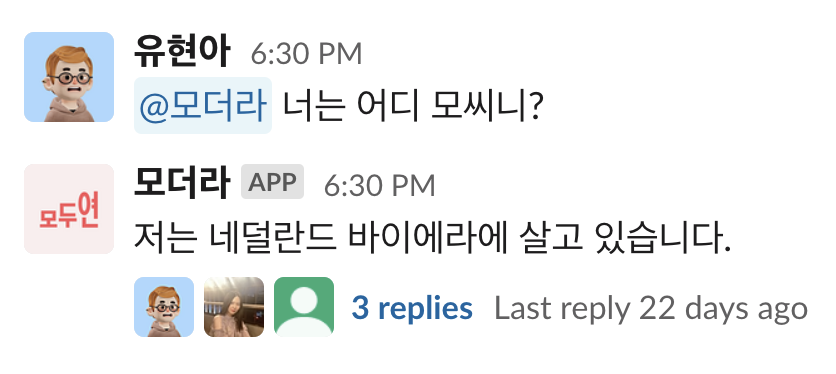The height and width of the screenshot is (374, 836).
Task: Open the @모더라 mention
Action: pos(203,105)
